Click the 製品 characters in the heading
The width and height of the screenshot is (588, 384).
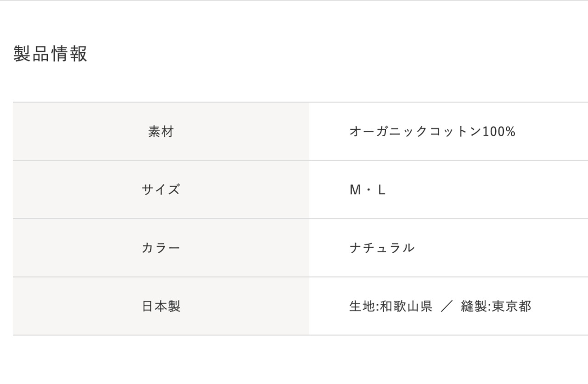point(32,54)
